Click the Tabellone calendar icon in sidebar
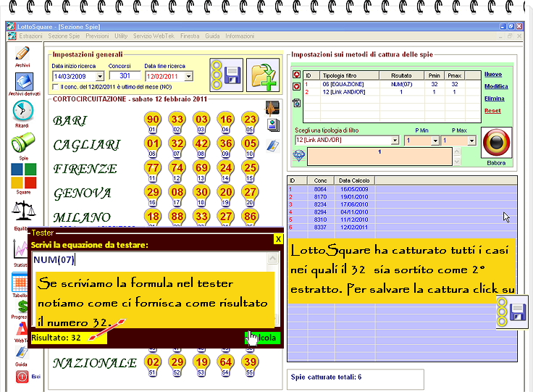 tap(20, 282)
